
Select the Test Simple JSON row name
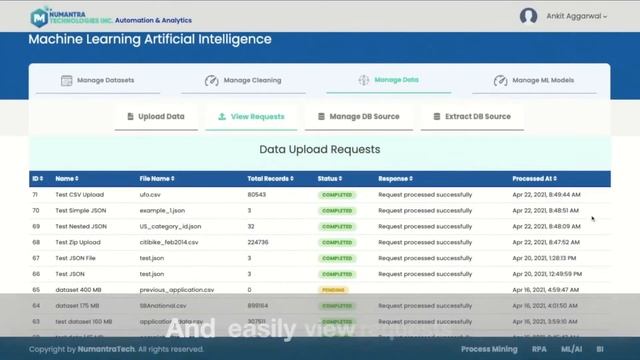[x=81, y=211]
